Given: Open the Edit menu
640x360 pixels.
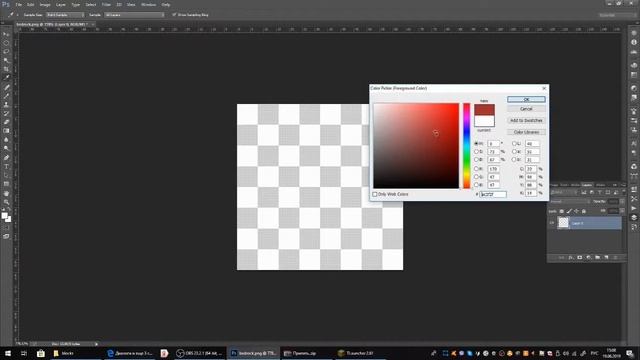Looking at the screenshot, I should [x=31, y=4].
